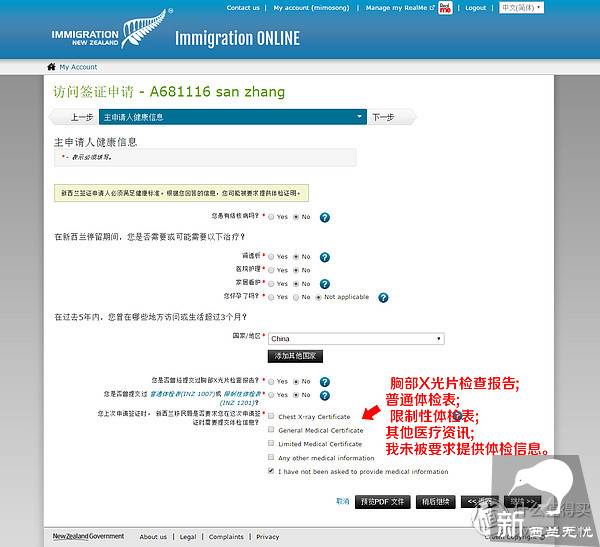Tick the Chest X-ray Certificate checkbox
The height and width of the screenshot is (547, 600).
[271, 416]
